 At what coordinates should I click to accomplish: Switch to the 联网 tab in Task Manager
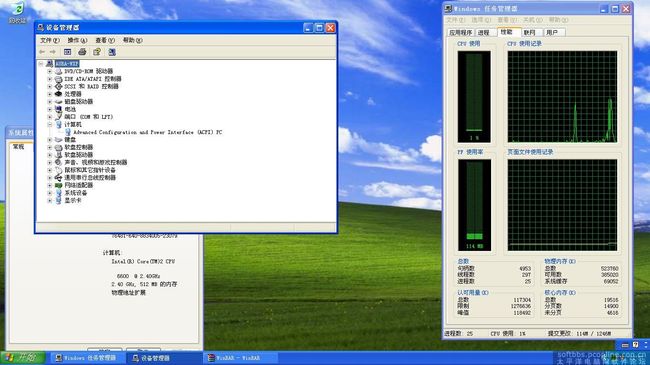point(529,32)
